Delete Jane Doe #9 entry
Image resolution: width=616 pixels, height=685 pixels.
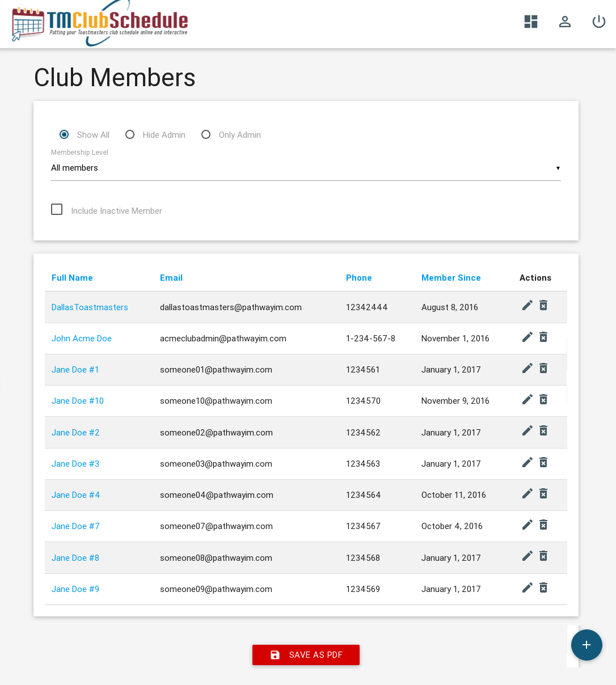point(543,588)
